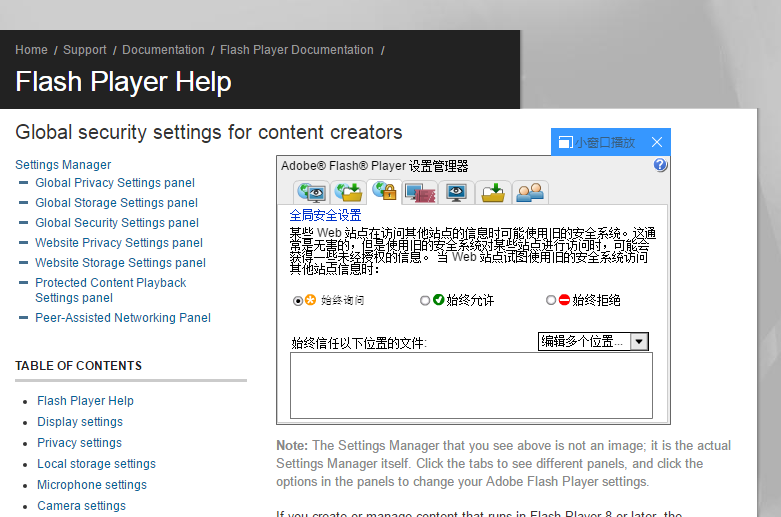Viewport: 781px width, 517px height.
Task: Click the trusted locations list box
Action: pyautogui.click(x=471, y=386)
